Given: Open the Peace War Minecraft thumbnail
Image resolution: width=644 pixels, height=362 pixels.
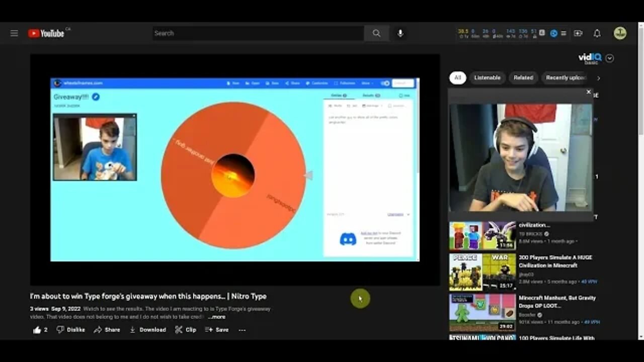Looking at the screenshot, I should tap(482, 272).
